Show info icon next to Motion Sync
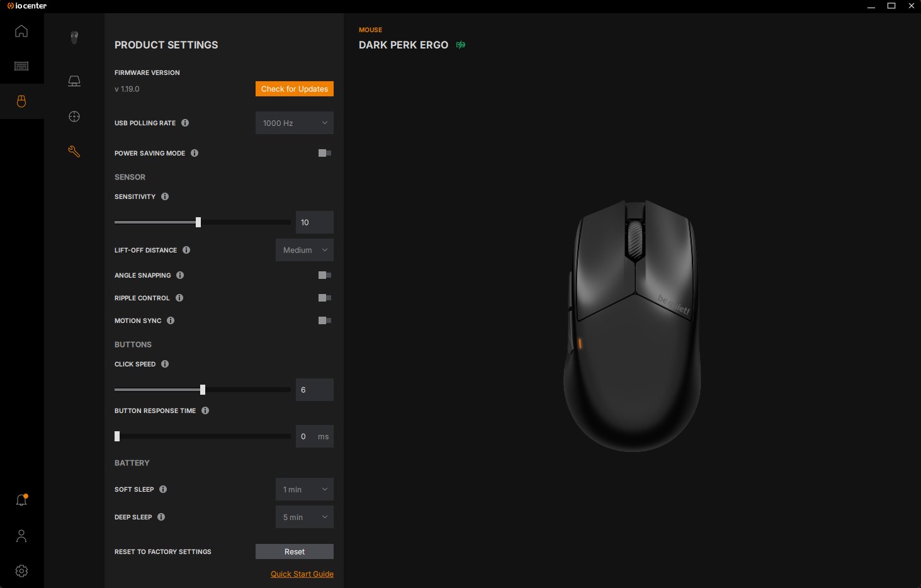 tap(171, 320)
